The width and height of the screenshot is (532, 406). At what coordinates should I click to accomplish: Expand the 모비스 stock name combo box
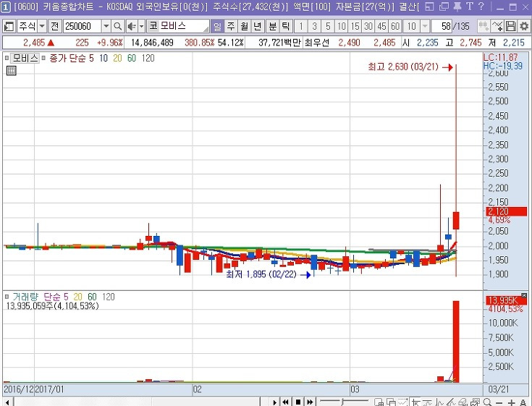(x=206, y=29)
